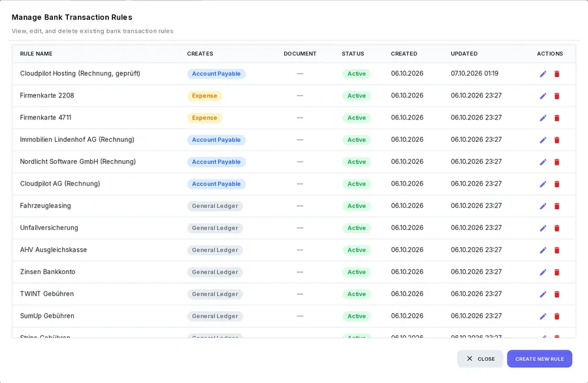Delete the Cloudpilot Hosting (Rechnung, geprüft) rule
The image size is (588, 383).
click(557, 74)
